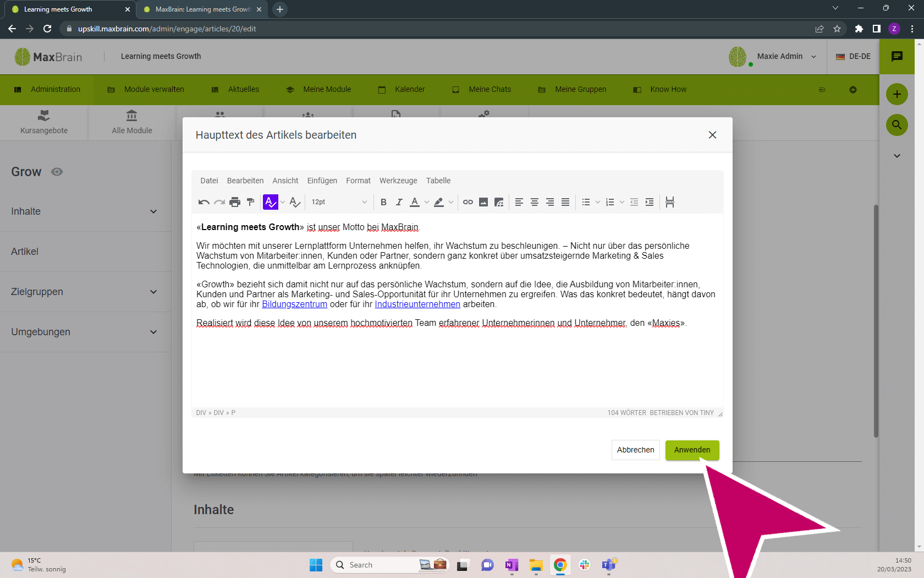Follow the Bildungszentrum link
Screen dimensions: 924x578
pos(294,304)
